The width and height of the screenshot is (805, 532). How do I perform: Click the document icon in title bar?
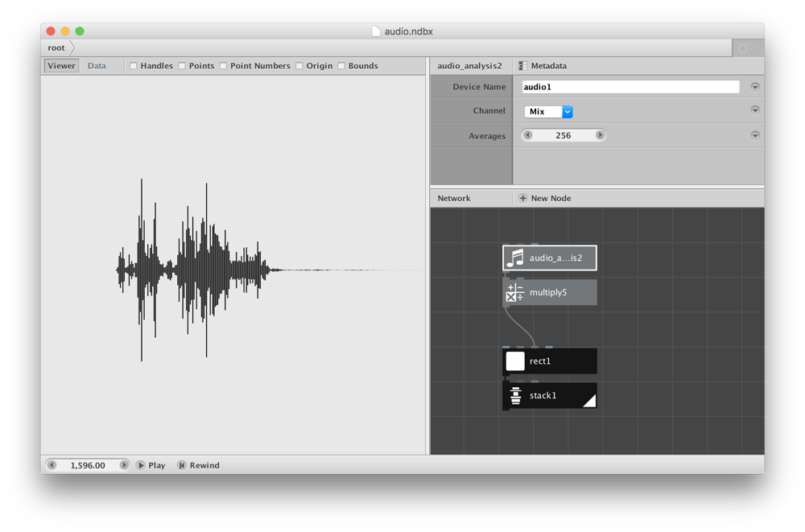click(376, 31)
